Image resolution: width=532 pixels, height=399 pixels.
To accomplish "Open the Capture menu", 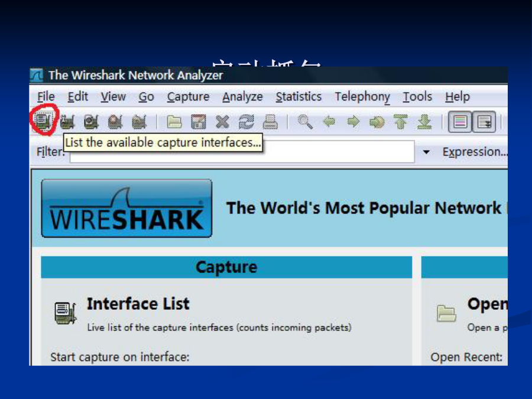I will pos(189,97).
